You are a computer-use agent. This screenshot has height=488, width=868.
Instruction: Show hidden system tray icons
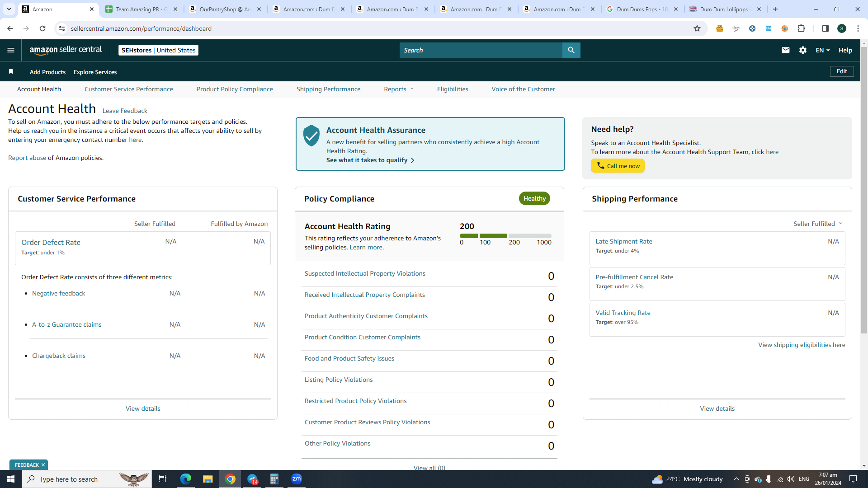click(x=736, y=479)
